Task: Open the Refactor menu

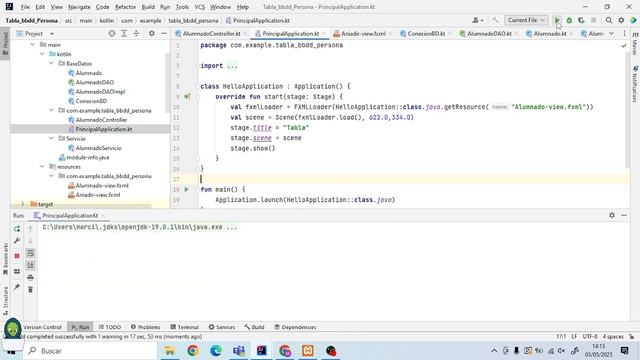Action: 125,7
